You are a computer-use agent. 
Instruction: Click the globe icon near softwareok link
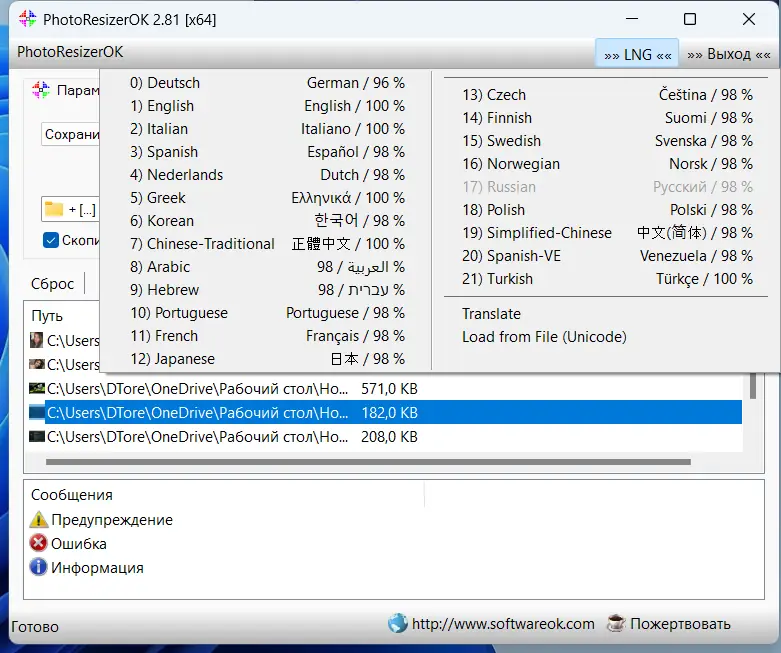coord(397,623)
